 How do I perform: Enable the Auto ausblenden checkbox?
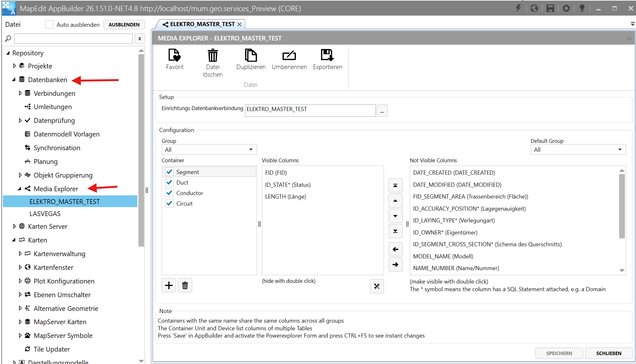49,24
